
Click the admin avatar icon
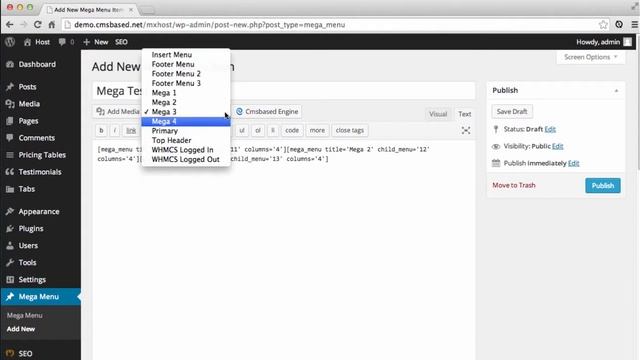pyautogui.click(x=627, y=42)
